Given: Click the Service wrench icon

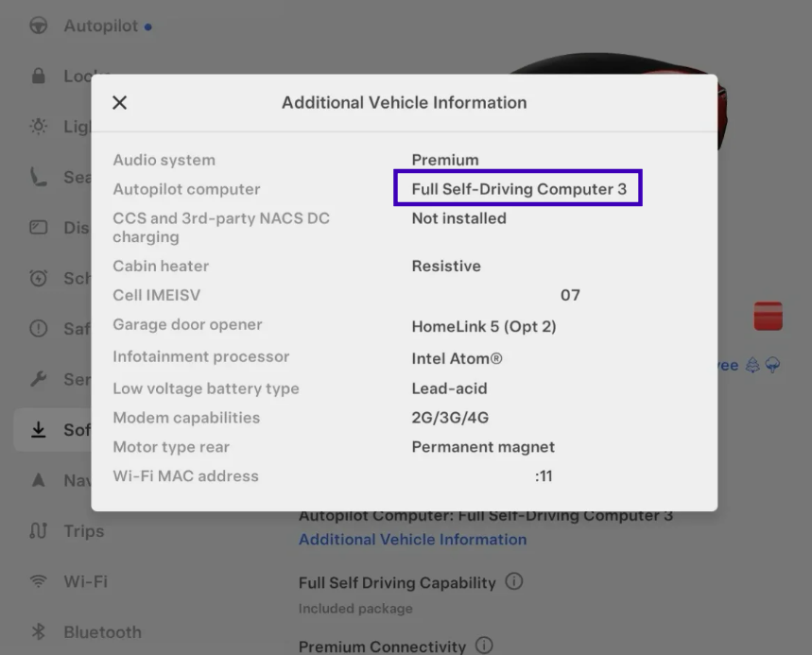Looking at the screenshot, I should 39,379.
